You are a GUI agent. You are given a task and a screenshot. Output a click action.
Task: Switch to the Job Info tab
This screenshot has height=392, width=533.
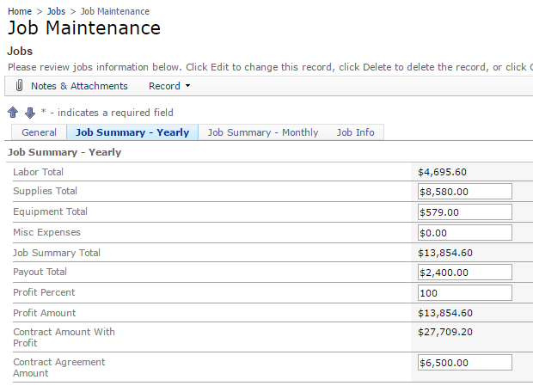click(x=355, y=132)
